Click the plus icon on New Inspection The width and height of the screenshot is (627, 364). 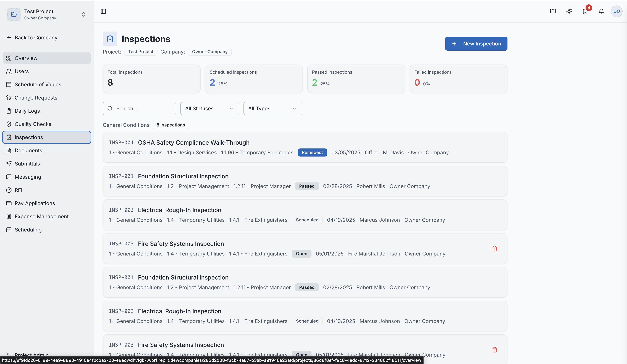coord(454,44)
